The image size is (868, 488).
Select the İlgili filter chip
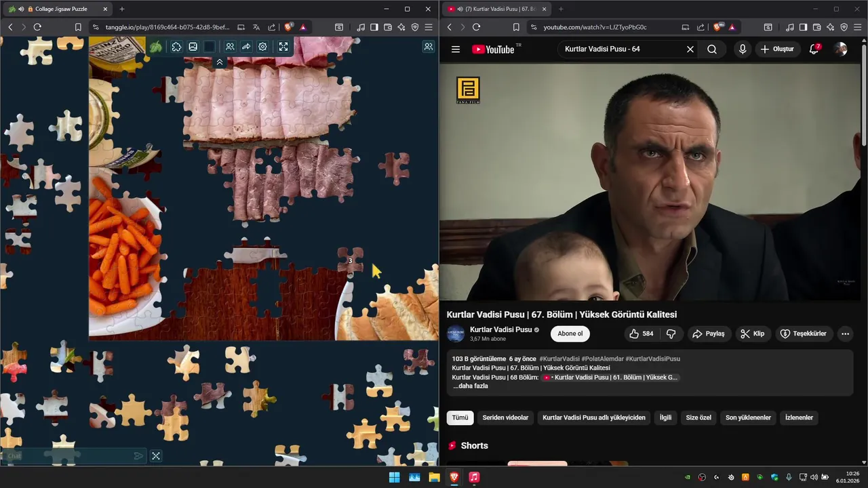(x=666, y=418)
